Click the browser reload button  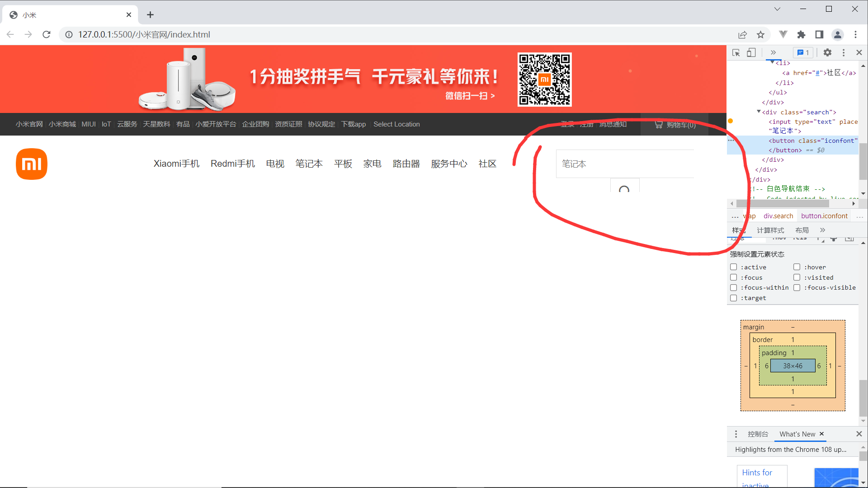(46, 34)
